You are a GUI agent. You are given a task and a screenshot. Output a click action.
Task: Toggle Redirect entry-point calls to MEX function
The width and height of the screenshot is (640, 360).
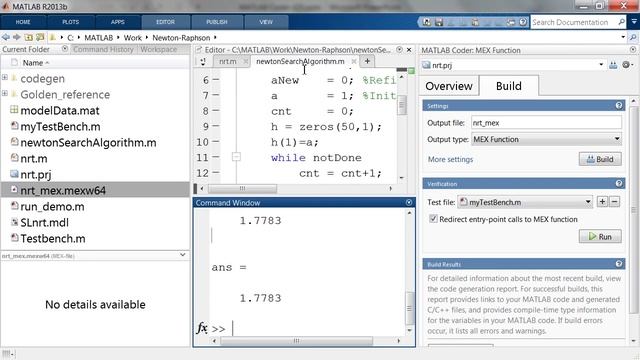[x=433, y=219]
